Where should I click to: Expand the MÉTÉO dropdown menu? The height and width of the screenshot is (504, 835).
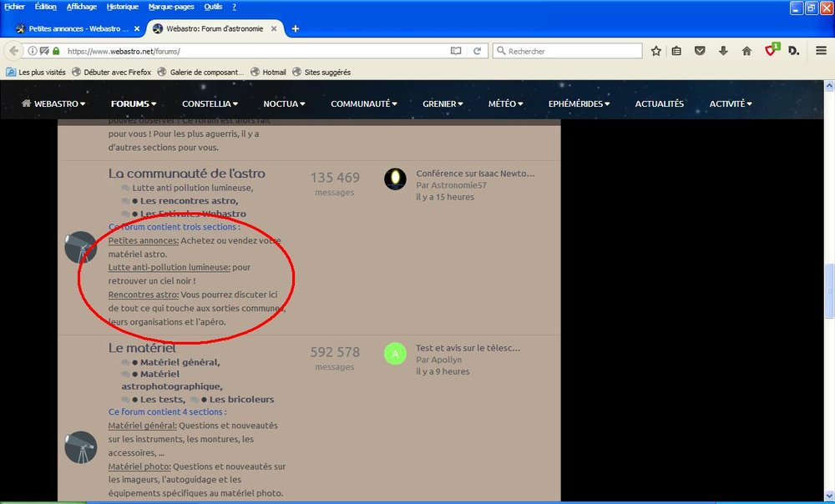505,103
